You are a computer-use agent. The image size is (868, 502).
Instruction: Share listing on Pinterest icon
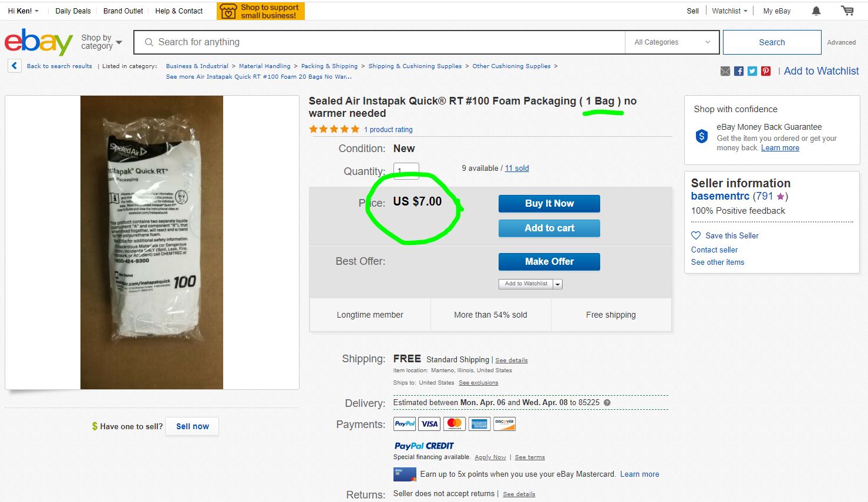pyautogui.click(x=766, y=71)
